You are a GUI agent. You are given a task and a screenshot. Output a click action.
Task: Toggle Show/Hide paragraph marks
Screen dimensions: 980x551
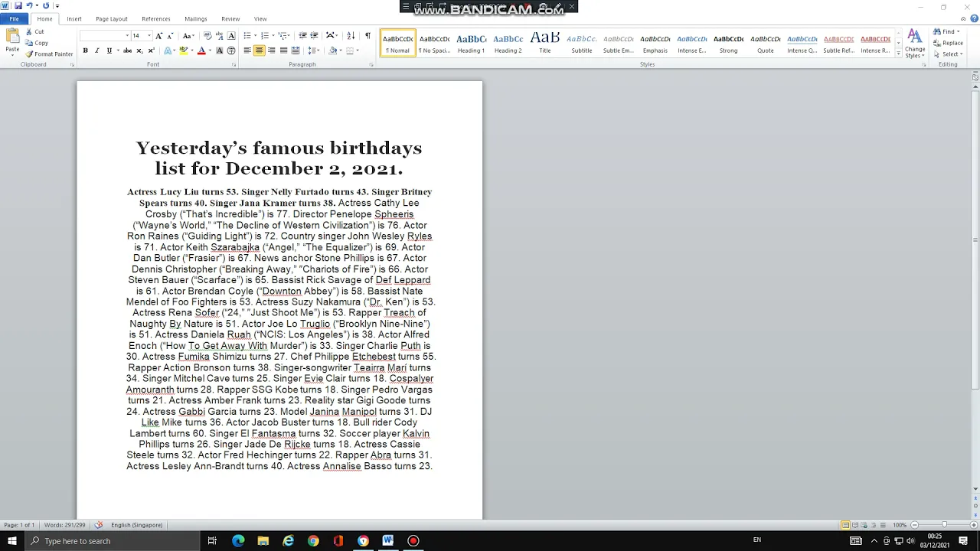click(367, 36)
